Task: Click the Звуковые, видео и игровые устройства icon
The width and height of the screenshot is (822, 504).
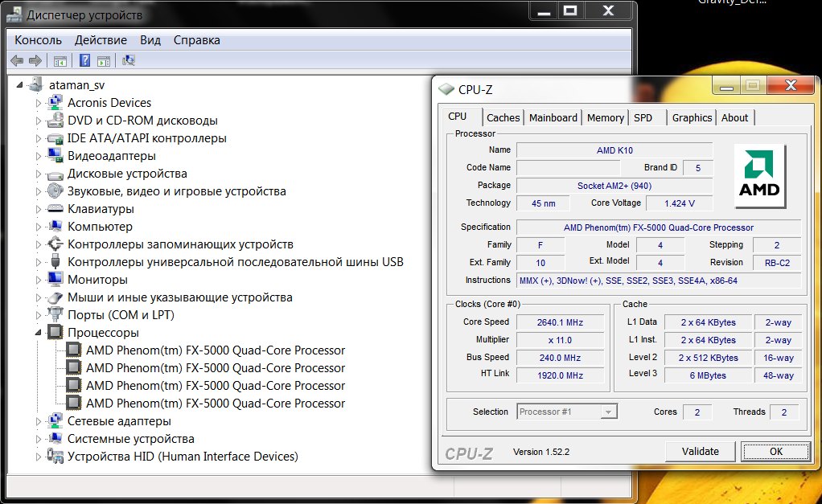Action: click(x=55, y=191)
